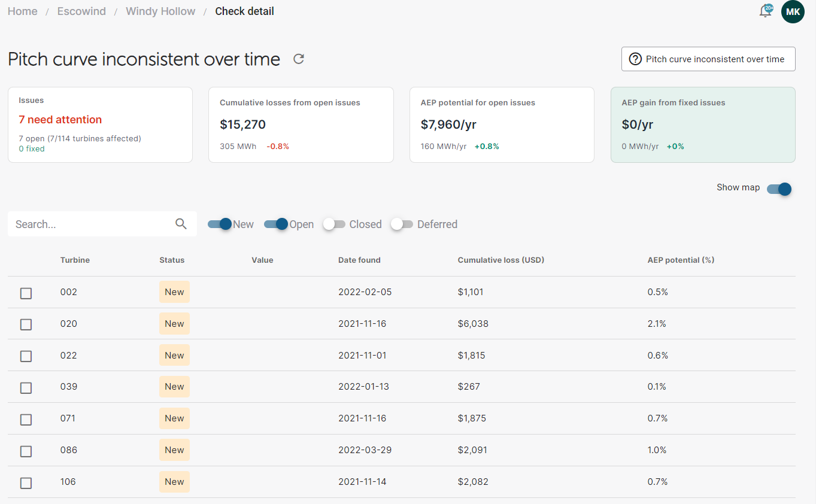
Task: Click the 1.0% AEP potential value
Action: (657, 450)
